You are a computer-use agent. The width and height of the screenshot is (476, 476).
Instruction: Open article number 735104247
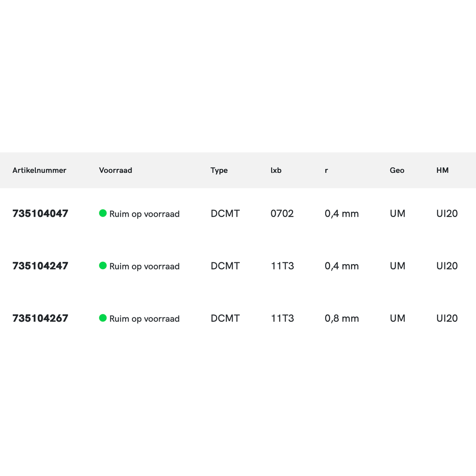tap(40, 266)
